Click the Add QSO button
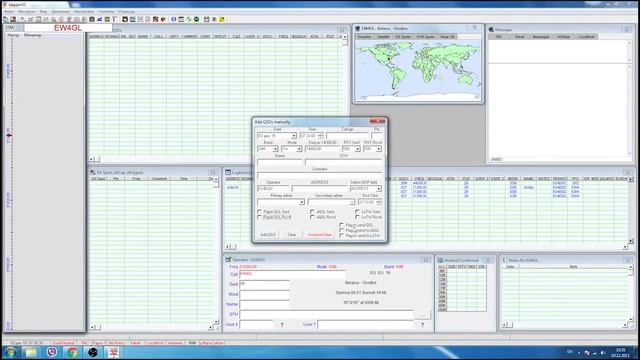The image size is (640, 360). click(x=268, y=235)
